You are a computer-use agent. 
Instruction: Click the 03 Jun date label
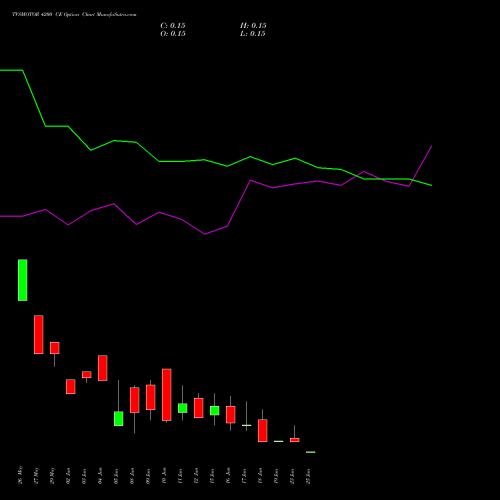click(x=85, y=476)
